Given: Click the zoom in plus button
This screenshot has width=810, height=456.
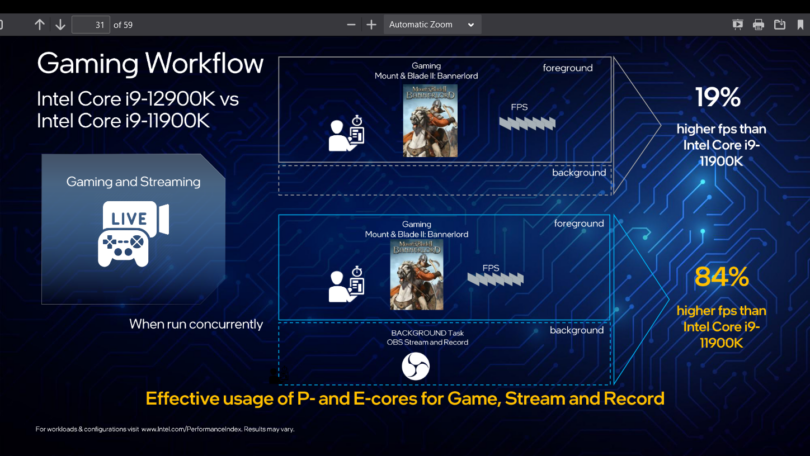Looking at the screenshot, I should (x=371, y=24).
